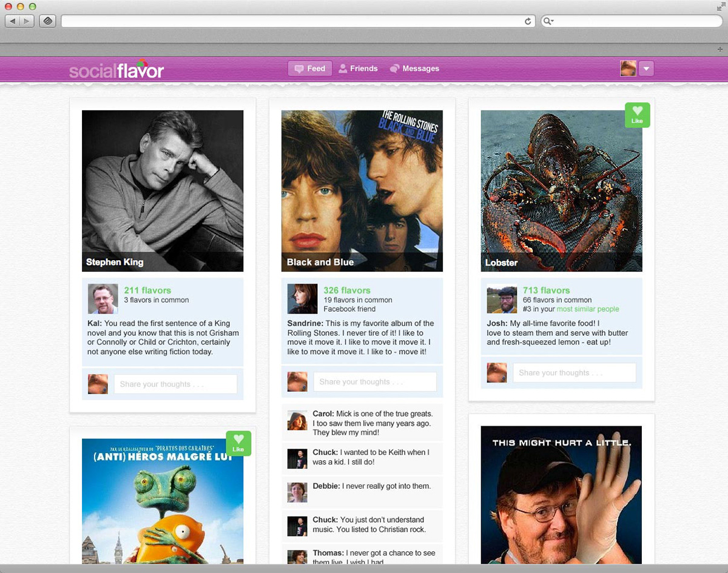The height and width of the screenshot is (573, 728).
Task: Click 'Share your thoughts' field under Black and Blue
Action: pyautogui.click(x=375, y=381)
